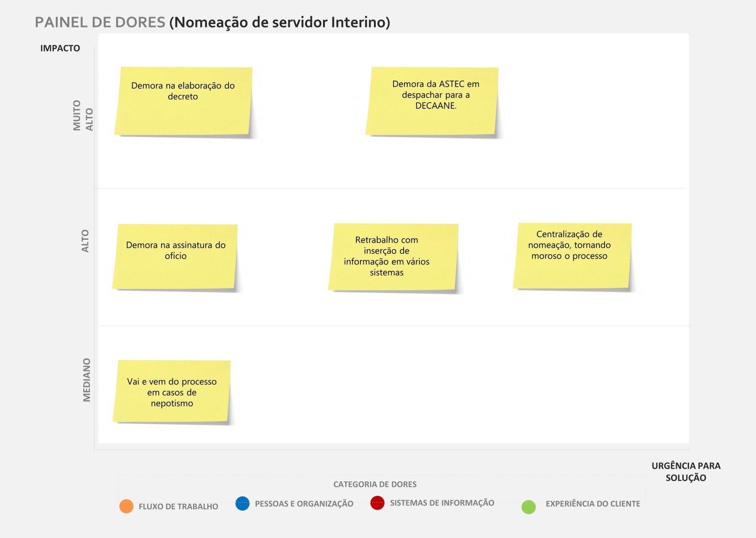The width and height of the screenshot is (756, 538).
Task: Click the '(Nomeação de servidor Interino)' subtitle
Action: [x=280, y=22]
